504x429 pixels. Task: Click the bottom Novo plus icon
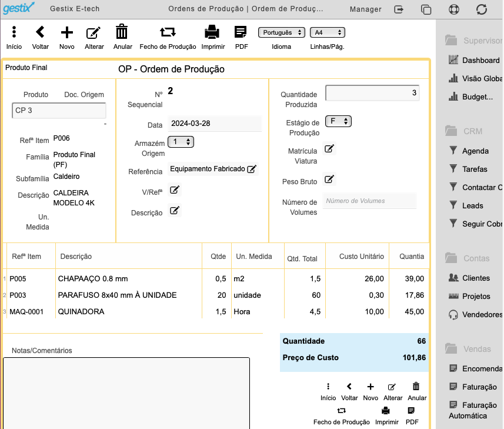(371, 387)
